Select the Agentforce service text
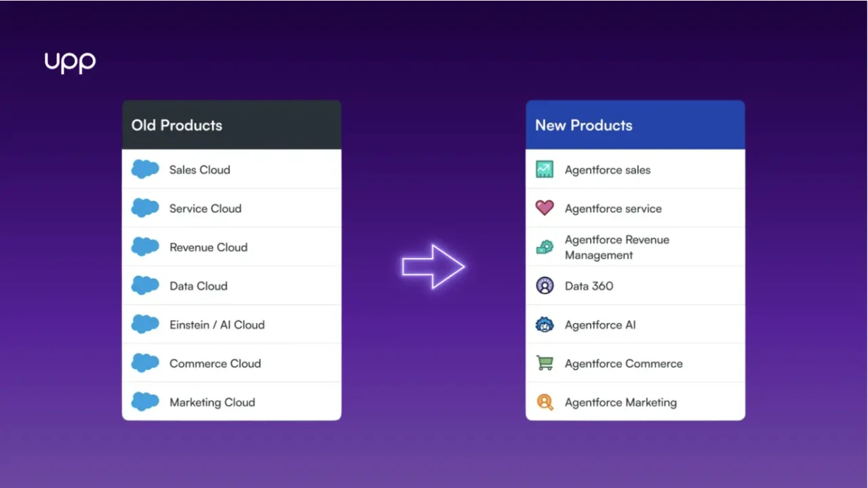The width and height of the screenshot is (868, 488). (613, 208)
